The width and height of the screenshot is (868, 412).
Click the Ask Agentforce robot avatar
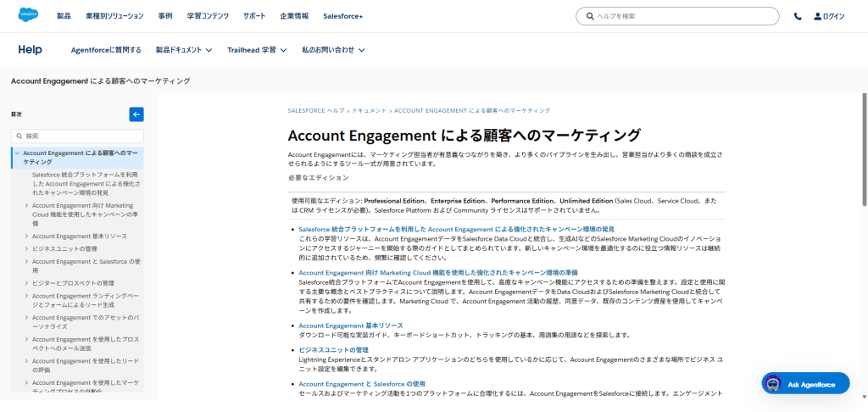point(773,384)
